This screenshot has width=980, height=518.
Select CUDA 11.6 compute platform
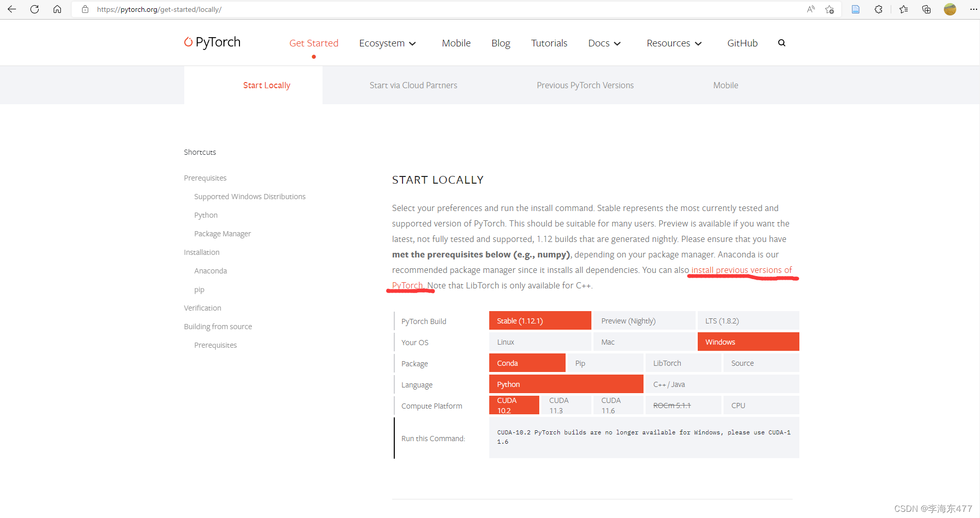(x=618, y=405)
